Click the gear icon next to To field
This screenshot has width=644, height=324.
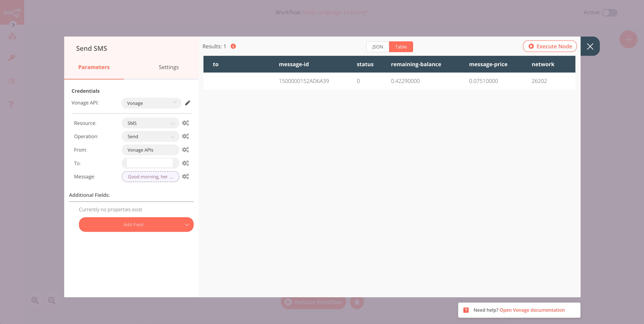tap(185, 163)
